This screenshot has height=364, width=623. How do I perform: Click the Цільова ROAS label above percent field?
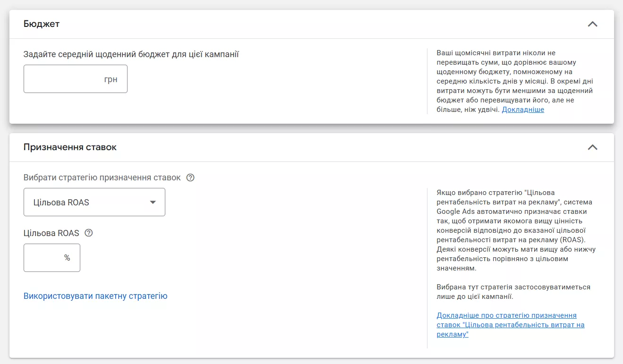click(x=51, y=233)
